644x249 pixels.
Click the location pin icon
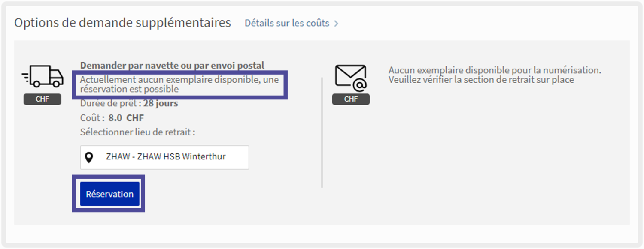(89, 158)
